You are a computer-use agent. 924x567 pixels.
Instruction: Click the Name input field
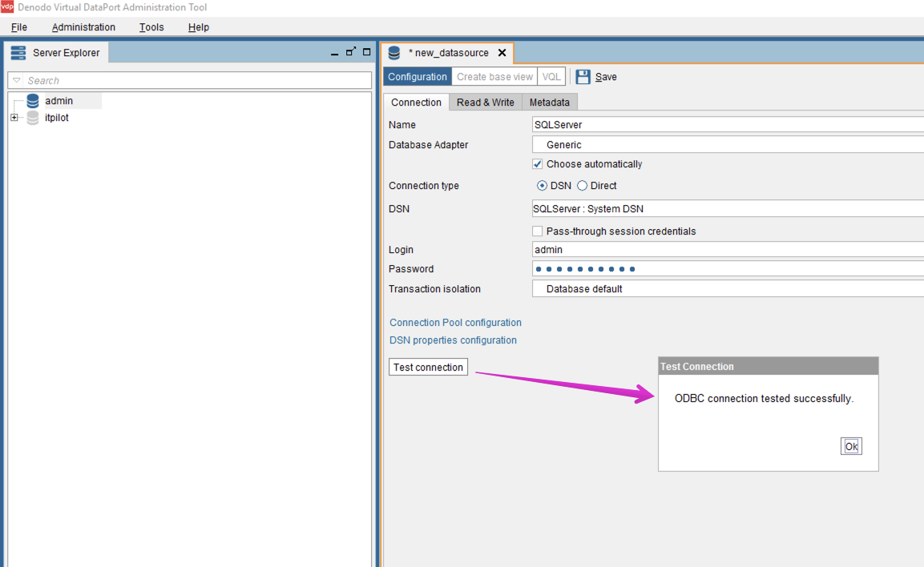click(x=728, y=124)
